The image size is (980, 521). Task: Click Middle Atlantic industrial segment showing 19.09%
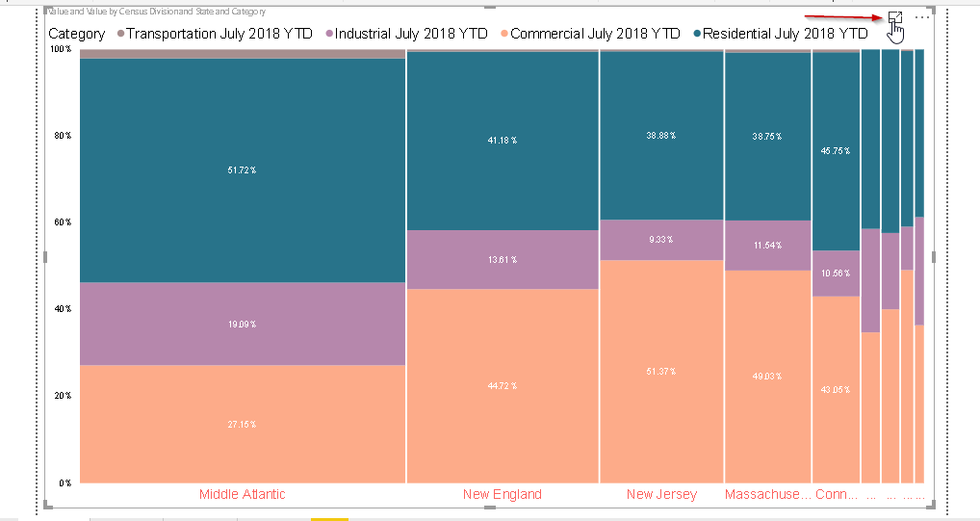coord(242,324)
